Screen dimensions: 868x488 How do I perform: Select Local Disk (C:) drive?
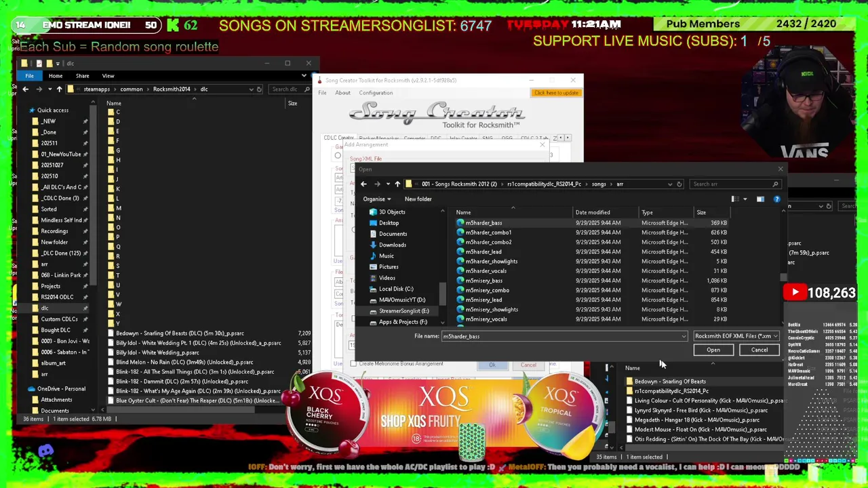[396, 289]
